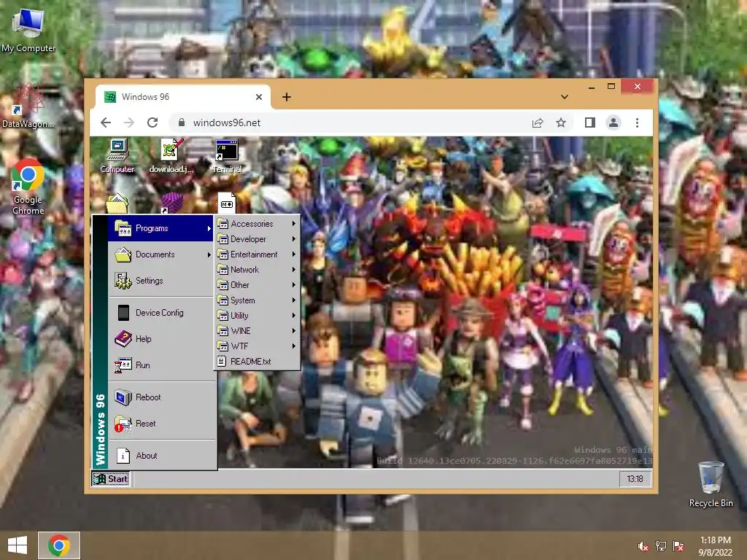Open a new Chrome tab
This screenshot has height=560, width=747.
click(x=286, y=97)
